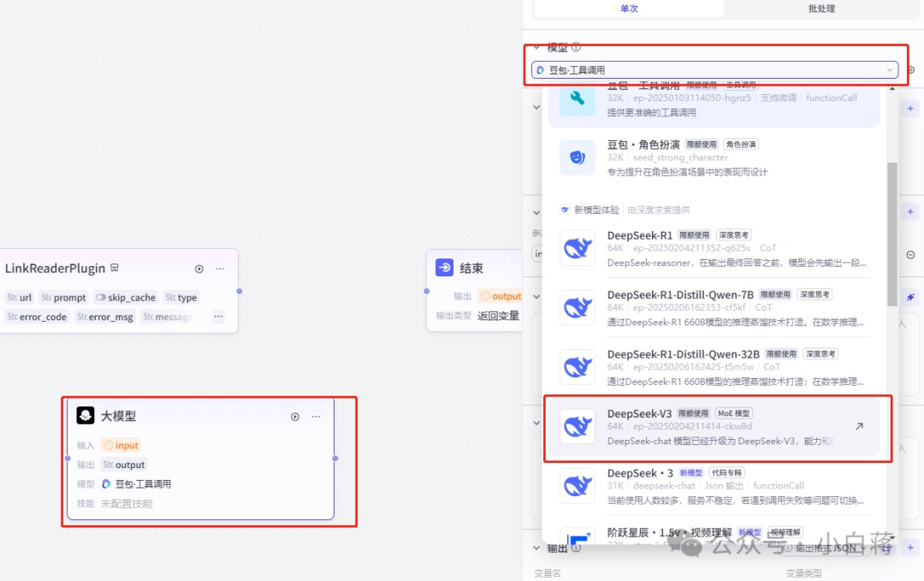Click the chevron just above the 参数 label
924x581 pixels.
536,213
